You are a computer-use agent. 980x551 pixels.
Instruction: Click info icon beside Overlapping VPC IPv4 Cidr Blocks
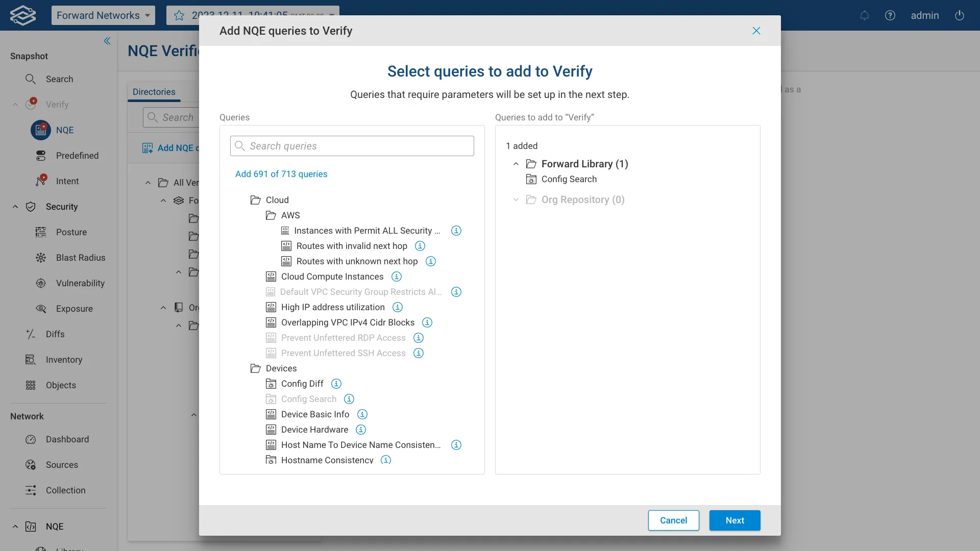coord(427,322)
